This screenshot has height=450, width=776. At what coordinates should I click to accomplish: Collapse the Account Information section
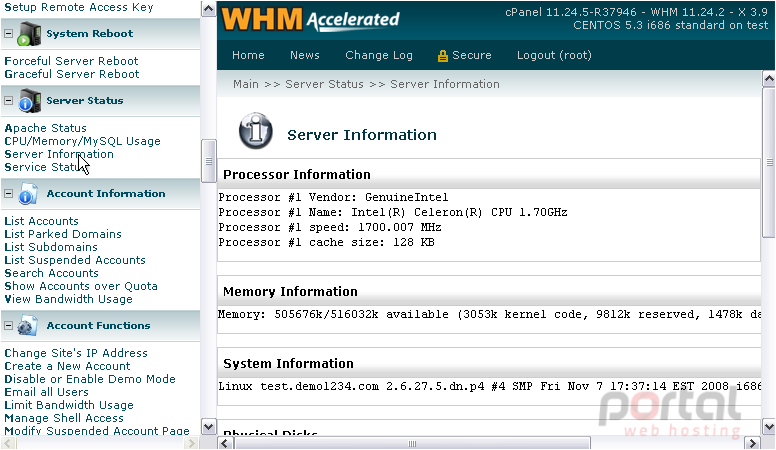pos(8,194)
